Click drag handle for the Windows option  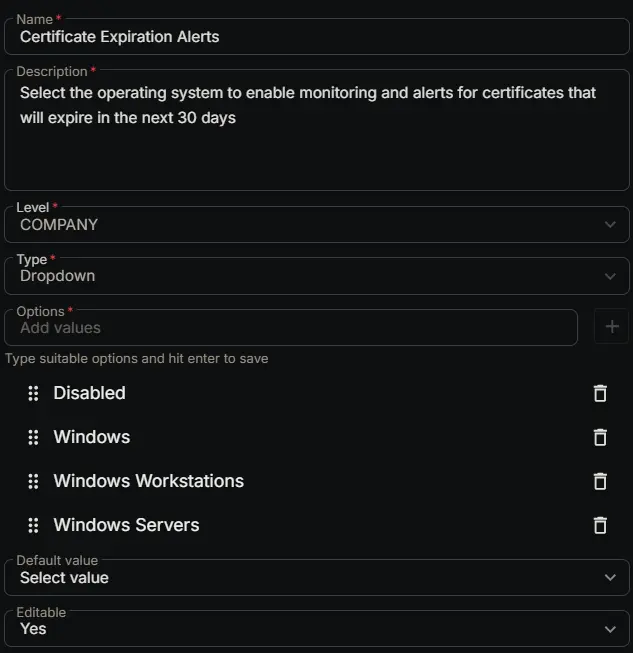(x=33, y=437)
